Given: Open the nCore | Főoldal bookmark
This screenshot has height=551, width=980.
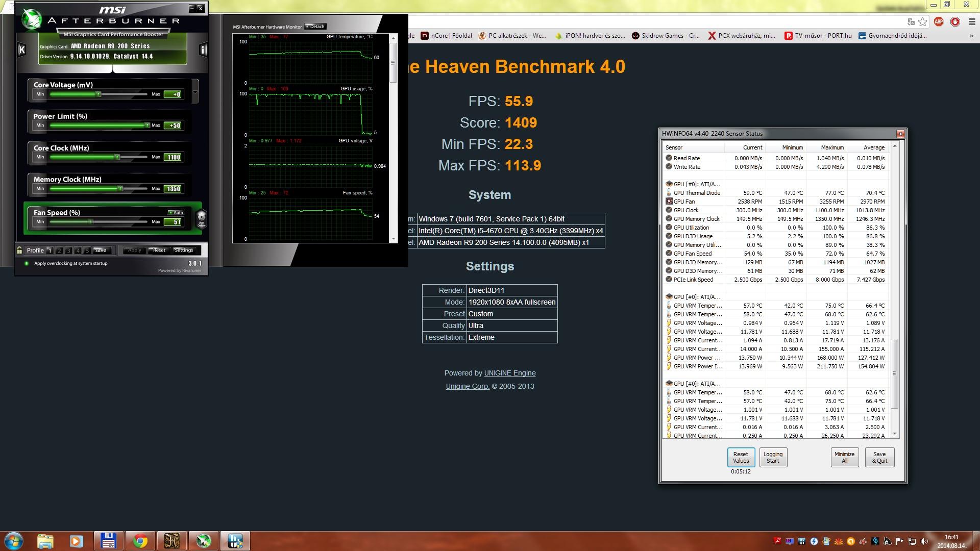Looking at the screenshot, I should pyautogui.click(x=446, y=36).
